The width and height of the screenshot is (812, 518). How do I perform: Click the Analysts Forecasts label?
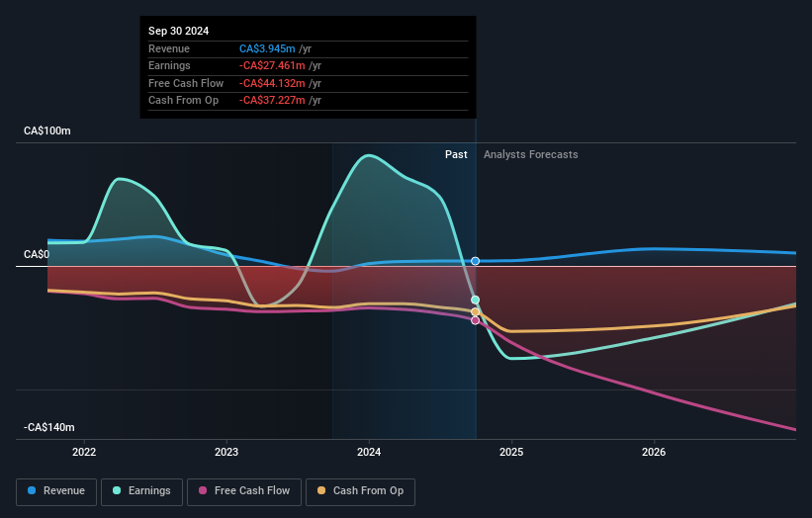click(531, 154)
